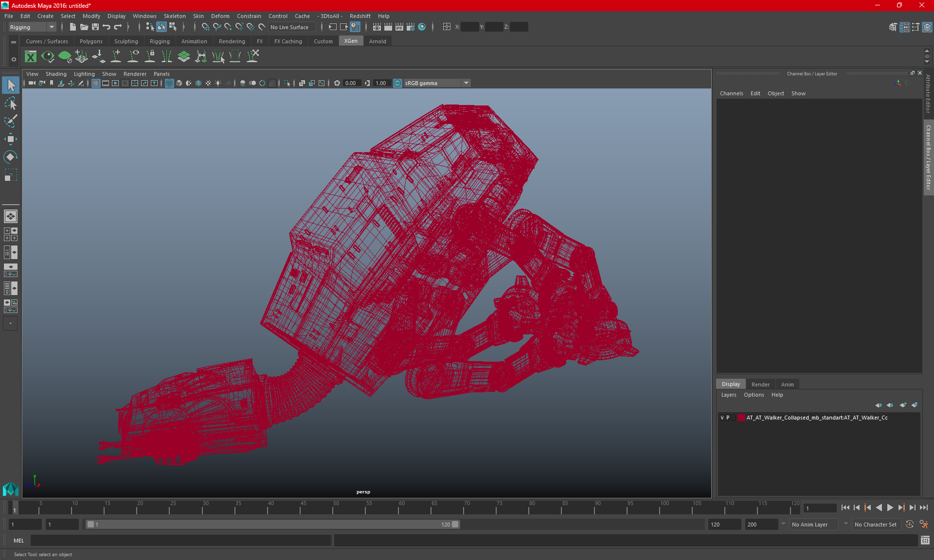Image resolution: width=934 pixels, height=560 pixels.
Task: Open the Render Settings icon
Action: click(x=411, y=27)
